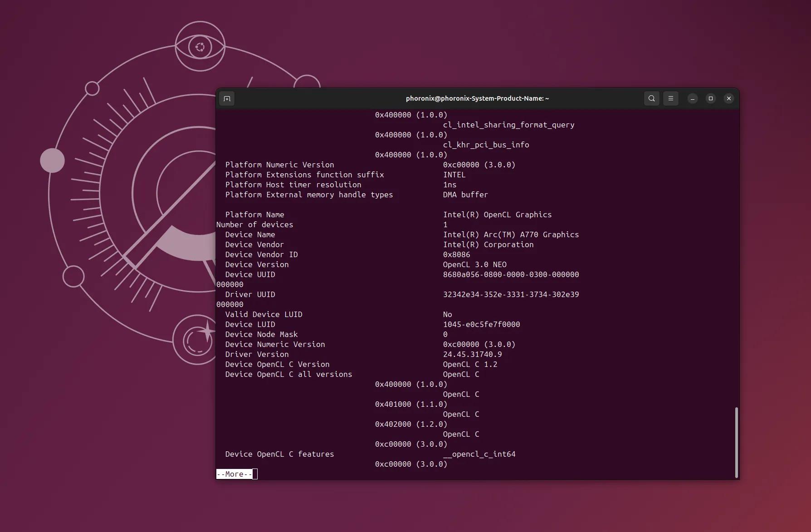
Task: Maximize the terminal window
Action: coord(710,98)
